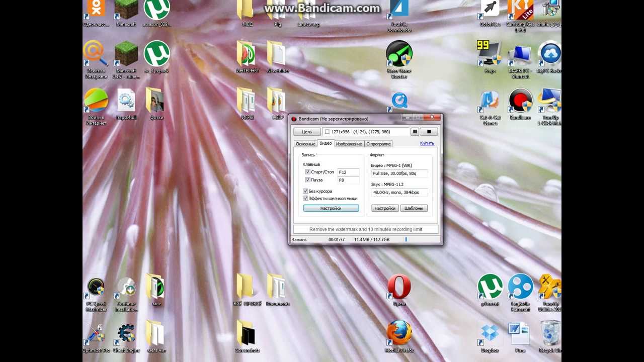Launch PC Speed Maximizer
This screenshot has width=644, height=362.
point(96,294)
